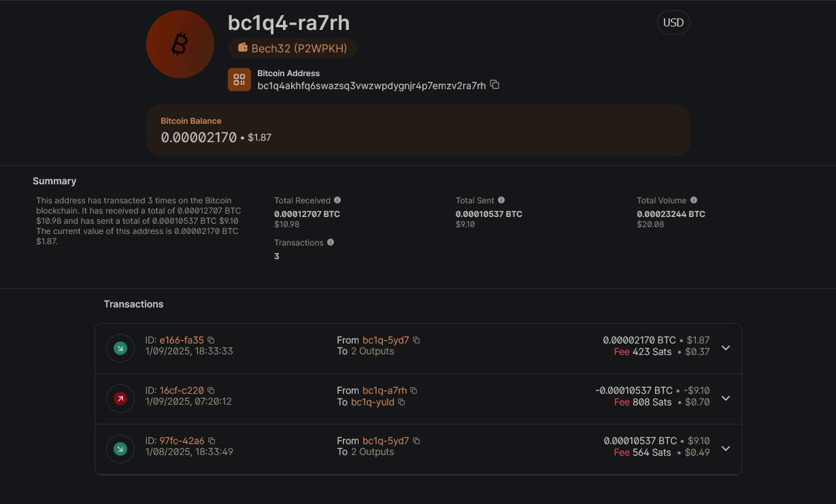Click the Bech32 (P2WPKH) address type badge
836x504 pixels.
tap(292, 48)
